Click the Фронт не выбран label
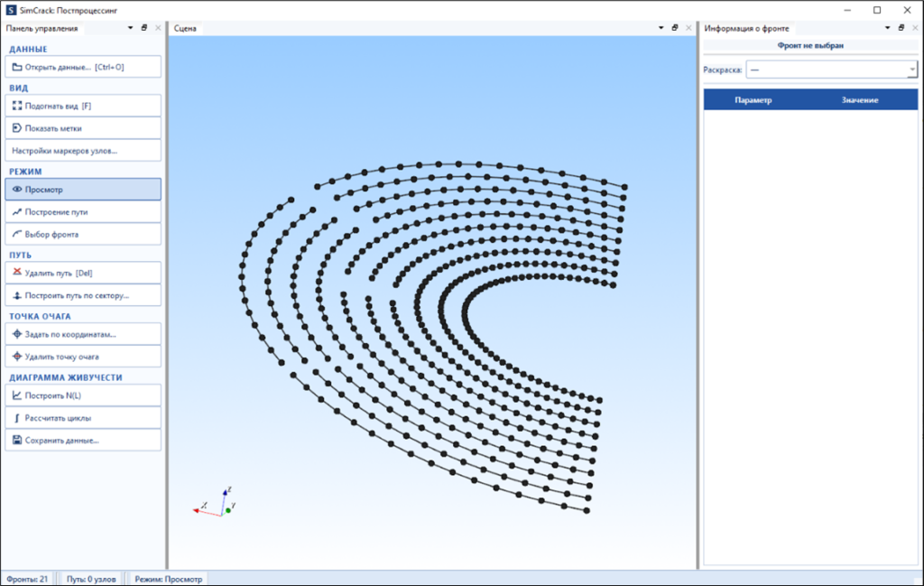This screenshot has width=924, height=586. tap(810, 45)
